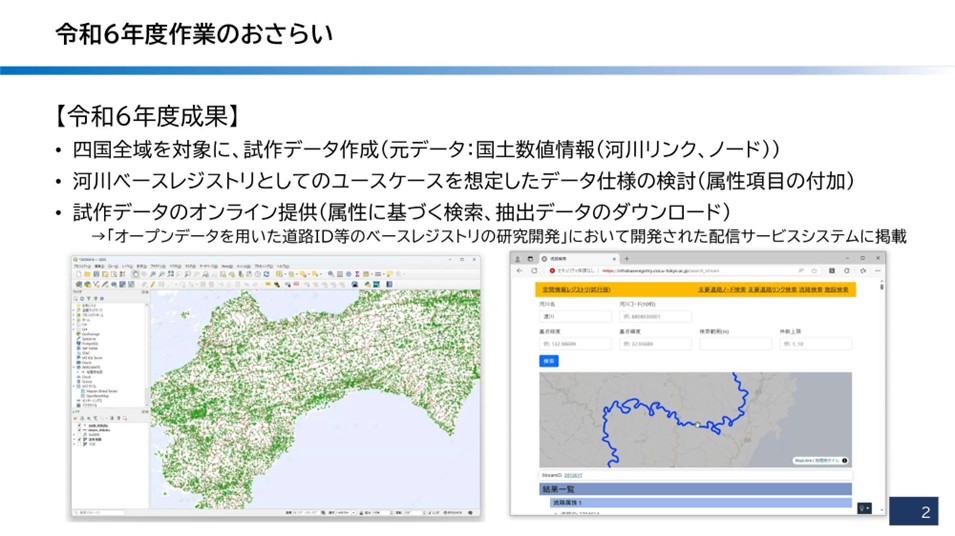
Task: Click the favorites star icon in the address bar
Action: (x=815, y=271)
